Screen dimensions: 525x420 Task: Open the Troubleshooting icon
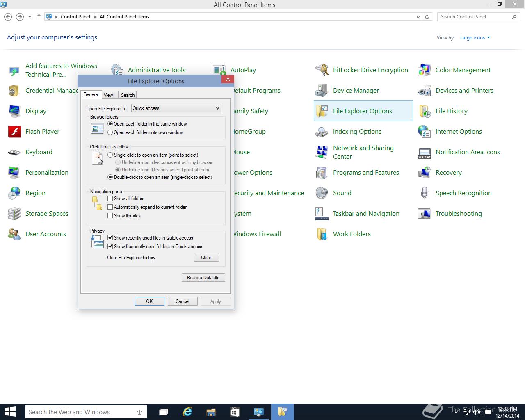[x=424, y=214]
